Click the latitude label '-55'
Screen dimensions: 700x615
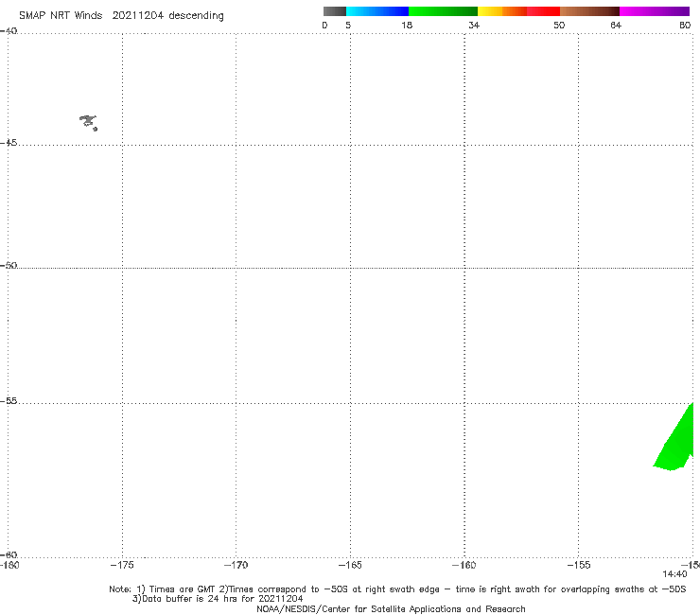point(9,401)
